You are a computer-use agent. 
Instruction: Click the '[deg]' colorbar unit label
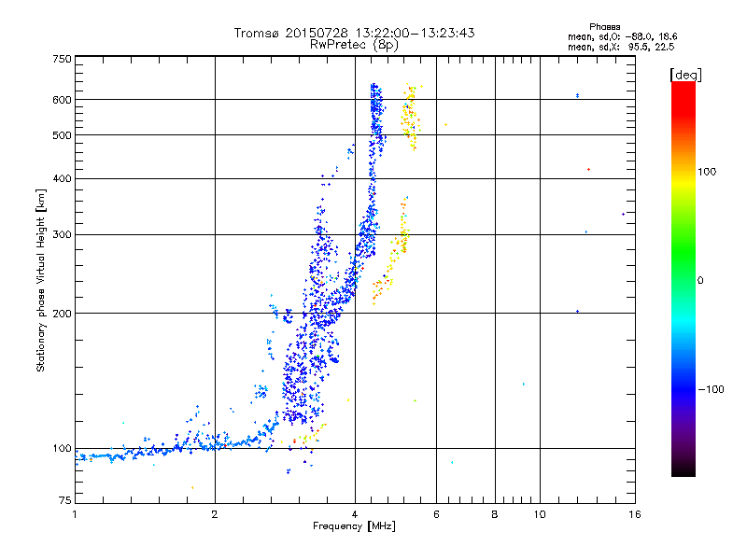coord(685,75)
